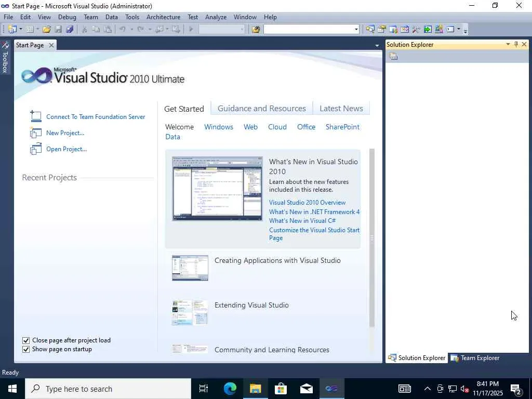Open the Solution Configurations combo box
Viewport: 532px width, 399px height.
221,29
